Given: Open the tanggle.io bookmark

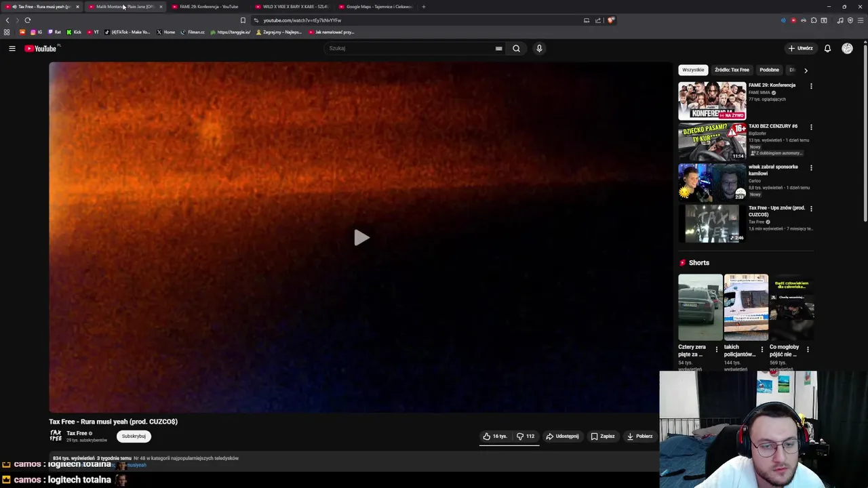Looking at the screenshot, I should 231,32.
